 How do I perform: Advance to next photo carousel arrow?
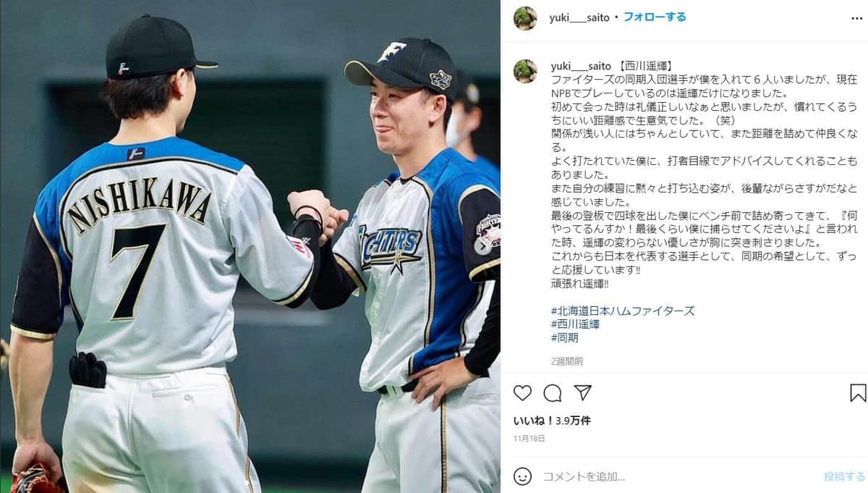pyautogui.click(x=482, y=245)
